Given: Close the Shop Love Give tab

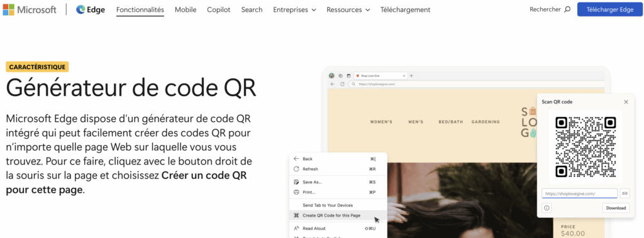Looking at the screenshot, I should point(404,75).
